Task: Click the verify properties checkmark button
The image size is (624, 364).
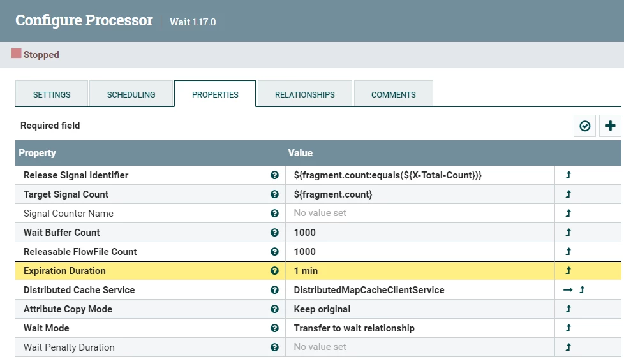Action: pos(584,126)
